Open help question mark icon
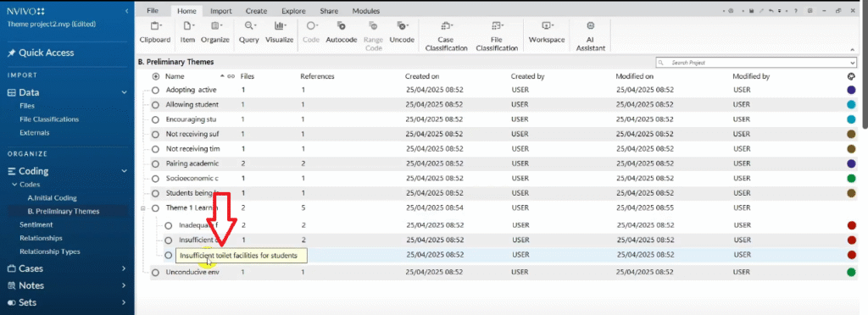This screenshot has height=315, width=868. click(x=795, y=10)
